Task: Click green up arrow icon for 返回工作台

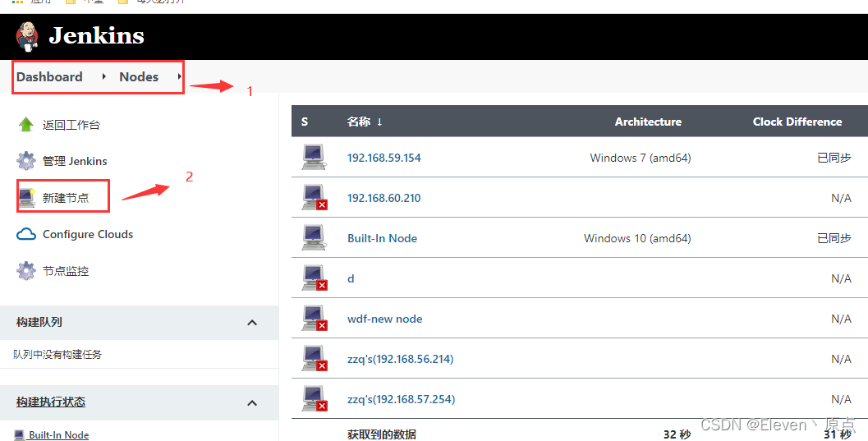Action: click(26, 125)
